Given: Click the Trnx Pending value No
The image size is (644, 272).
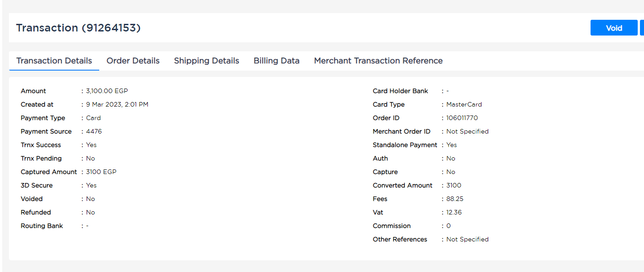Looking at the screenshot, I should (91, 158).
